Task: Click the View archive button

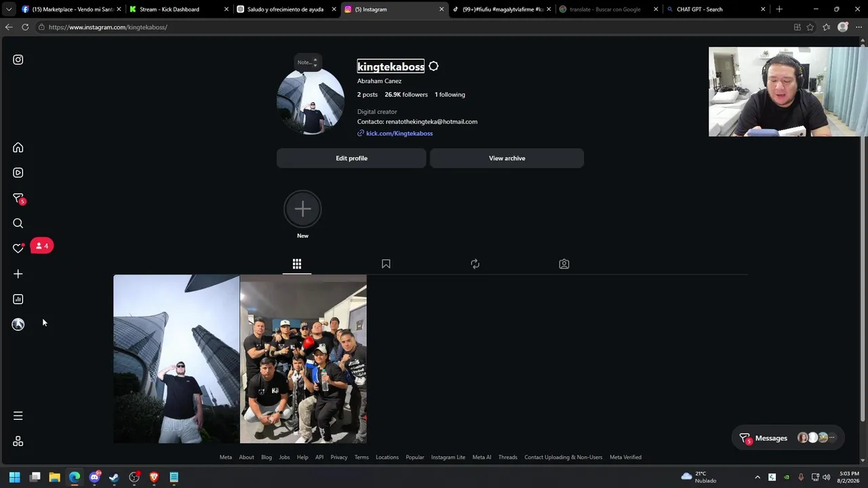Action: 507,159
